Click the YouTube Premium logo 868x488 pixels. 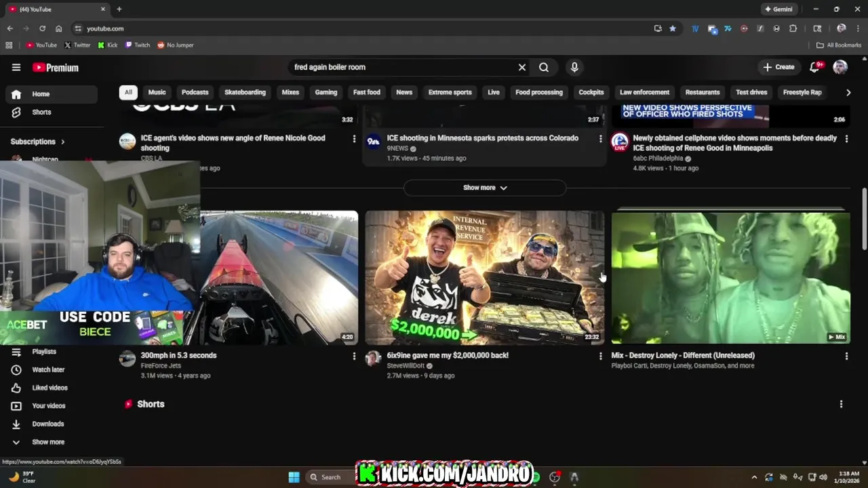pyautogui.click(x=56, y=67)
